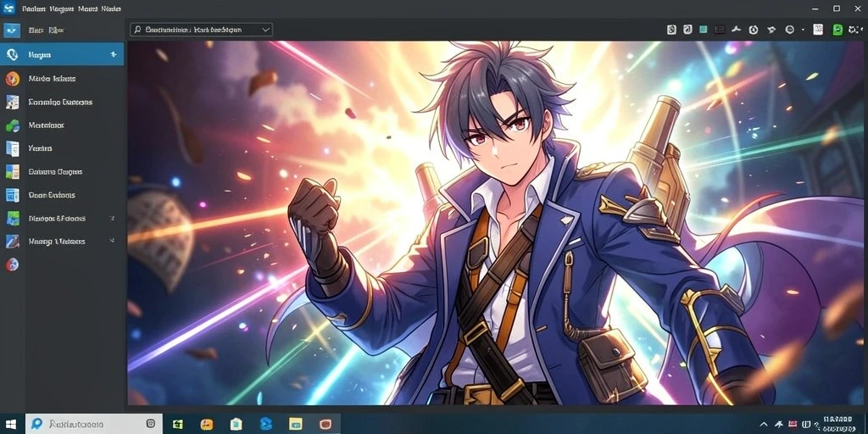
Task: Click into the search field above the image
Action: pos(201,30)
